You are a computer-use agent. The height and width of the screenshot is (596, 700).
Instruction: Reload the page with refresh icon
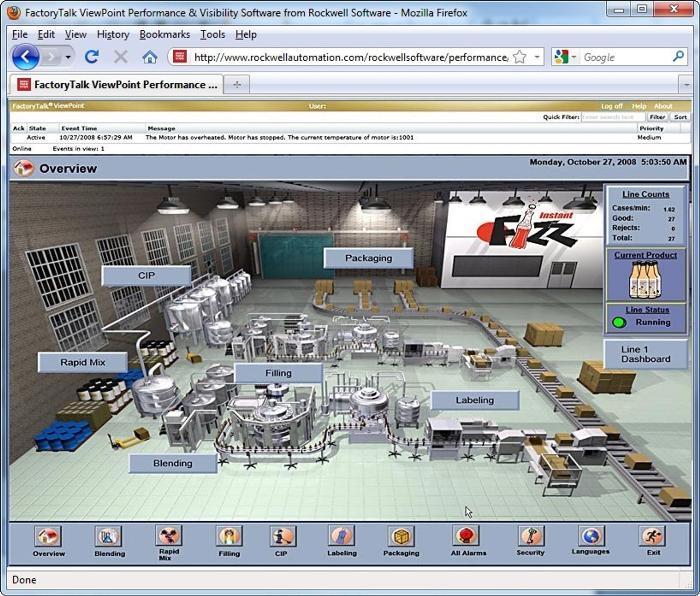92,57
